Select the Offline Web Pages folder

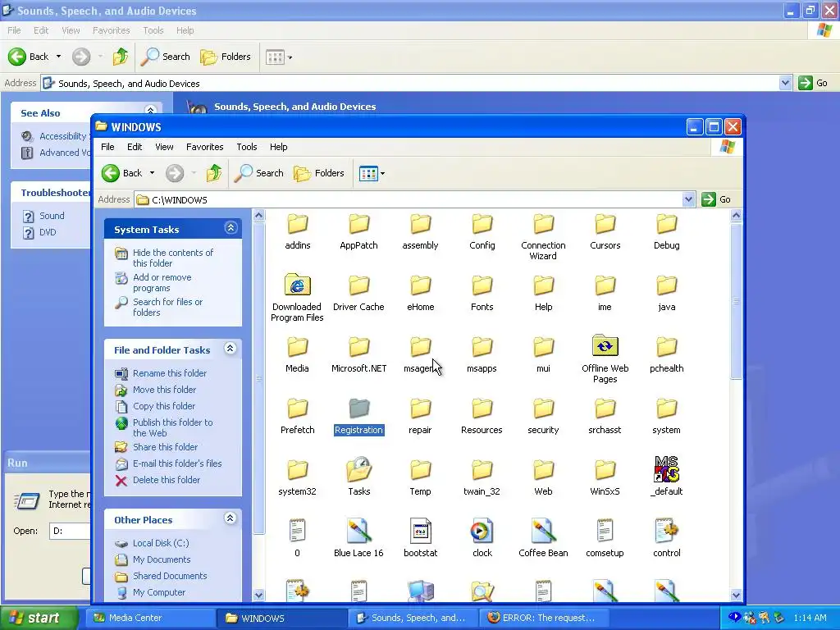pos(605,359)
